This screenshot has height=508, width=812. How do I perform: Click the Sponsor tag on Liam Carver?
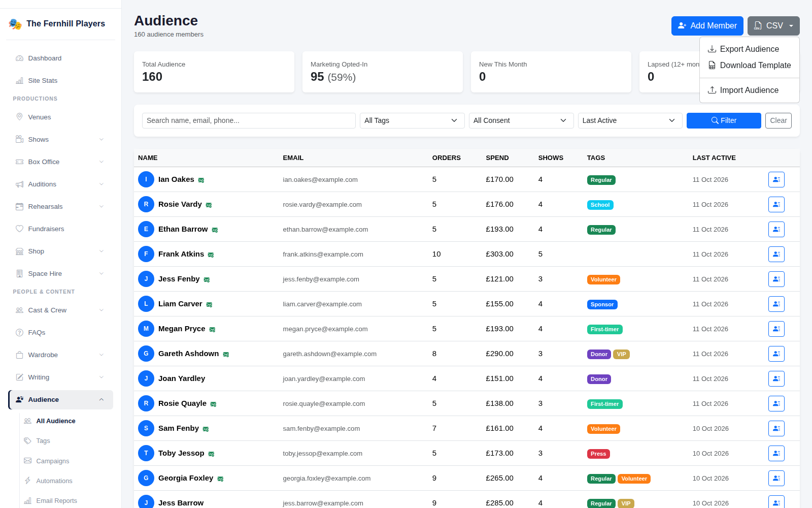[602, 305]
